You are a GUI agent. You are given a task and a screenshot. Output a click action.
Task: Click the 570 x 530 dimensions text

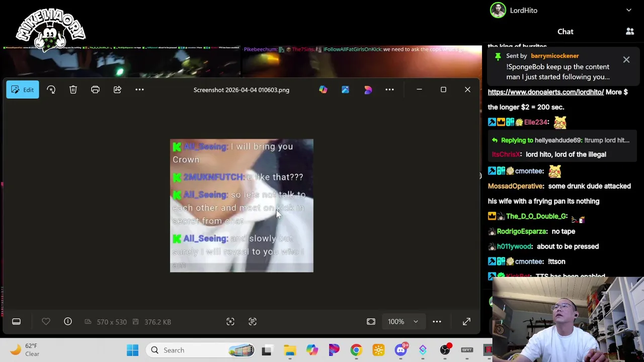(x=112, y=322)
